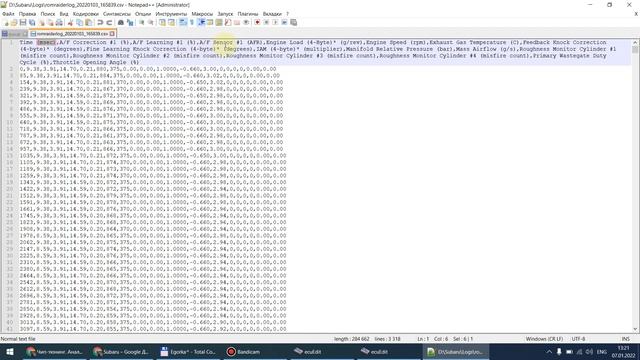Open the Кодировки menu

coord(86,14)
